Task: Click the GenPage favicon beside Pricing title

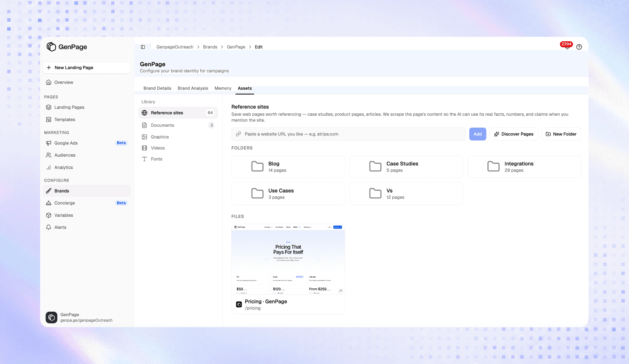Action: pos(239,305)
